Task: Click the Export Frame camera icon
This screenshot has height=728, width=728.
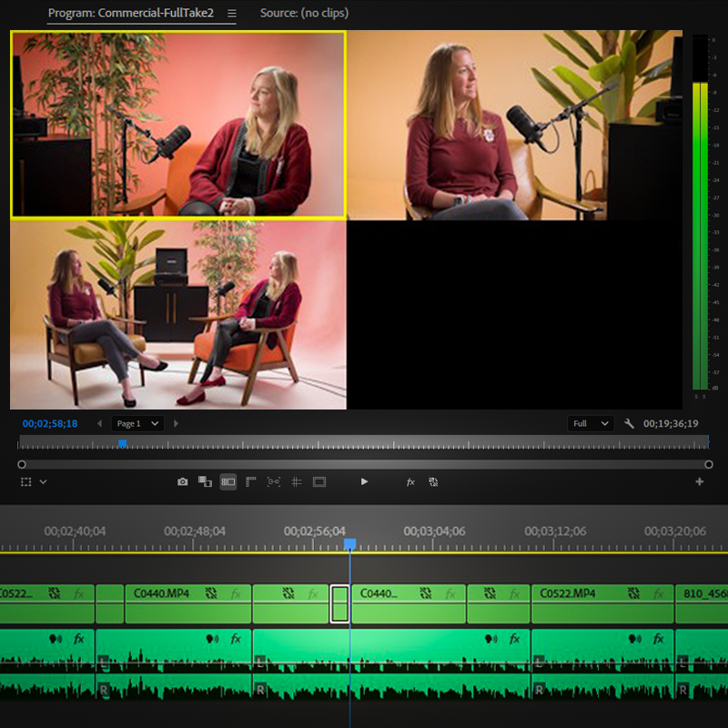Action: pos(183,481)
